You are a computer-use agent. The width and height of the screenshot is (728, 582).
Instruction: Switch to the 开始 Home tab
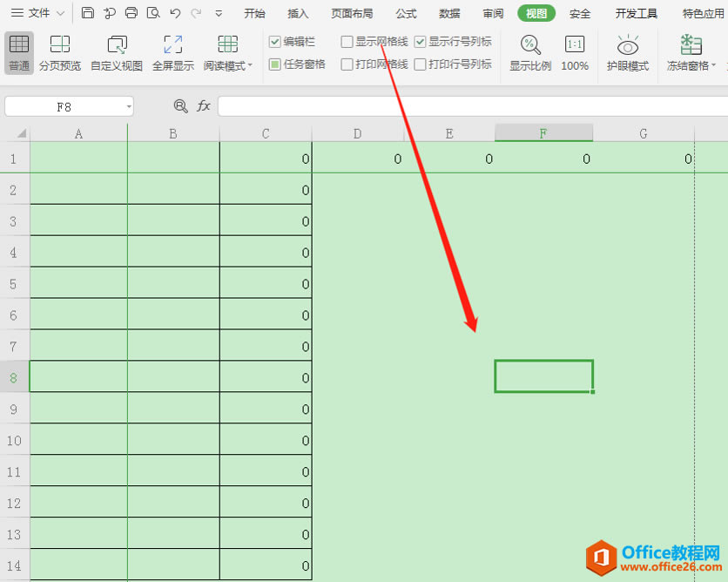pos(254,13)
